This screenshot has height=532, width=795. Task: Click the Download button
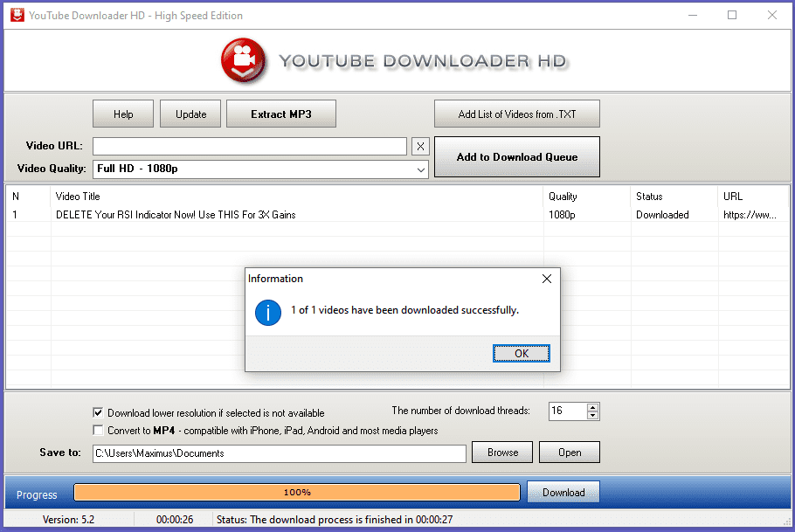(563, 493)
